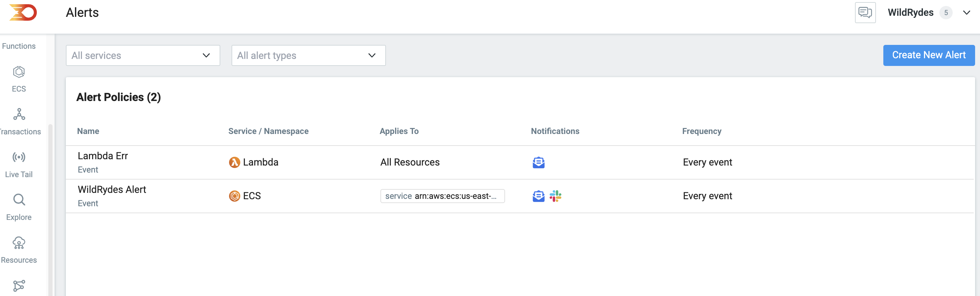The width and height of the screenshot is (980, 296).
Task: Open the WildRydes Alert policy
Action: tap(112, 189)
